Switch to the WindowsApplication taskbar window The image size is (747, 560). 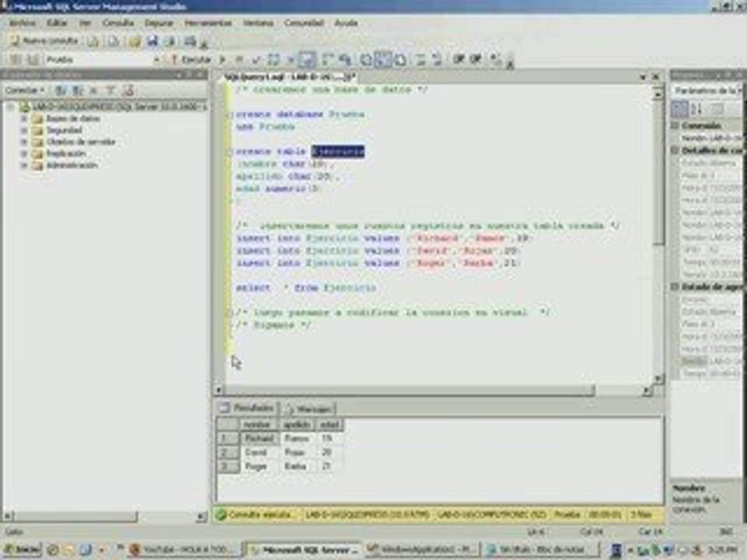(422, 550)
